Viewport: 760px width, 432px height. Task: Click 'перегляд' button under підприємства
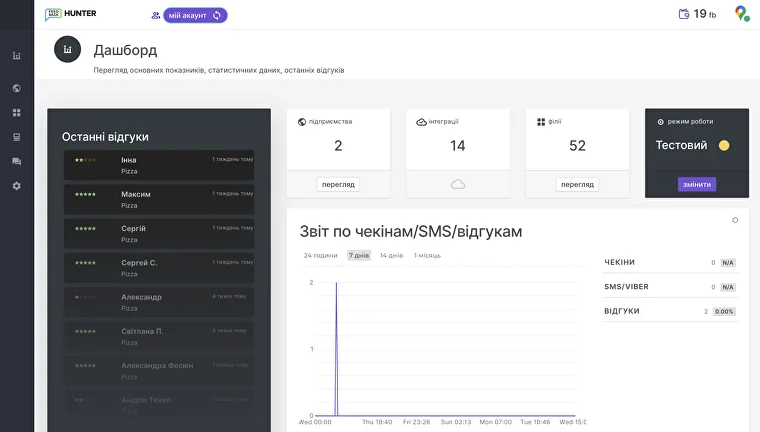coord(338,184)
